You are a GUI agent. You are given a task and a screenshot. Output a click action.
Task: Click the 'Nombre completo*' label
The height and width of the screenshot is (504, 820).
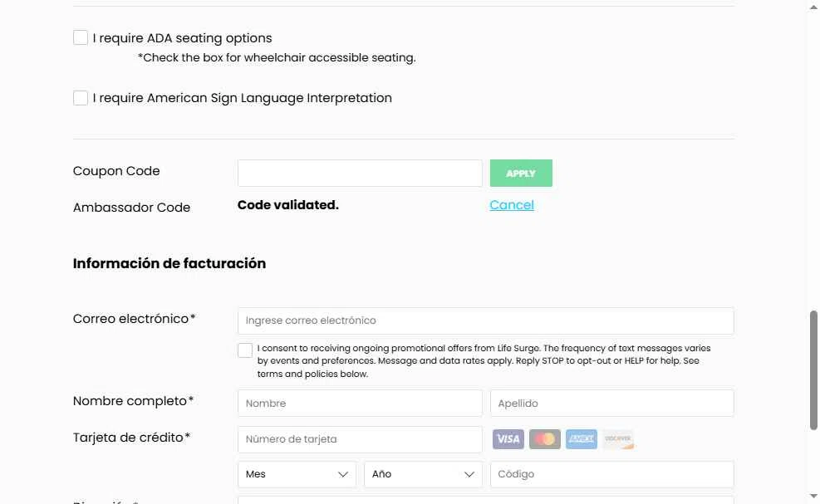(x=134, y=401)
